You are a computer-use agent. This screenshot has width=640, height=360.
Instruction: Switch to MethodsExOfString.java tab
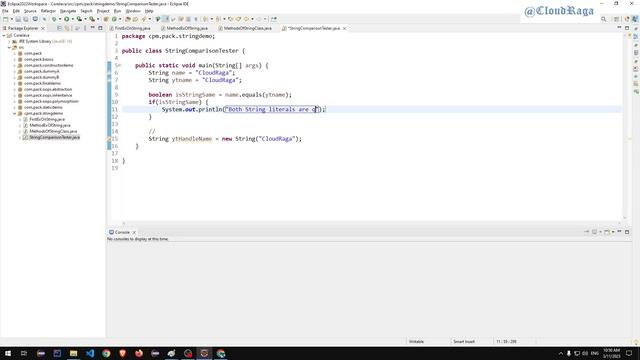tap(187, 28)
